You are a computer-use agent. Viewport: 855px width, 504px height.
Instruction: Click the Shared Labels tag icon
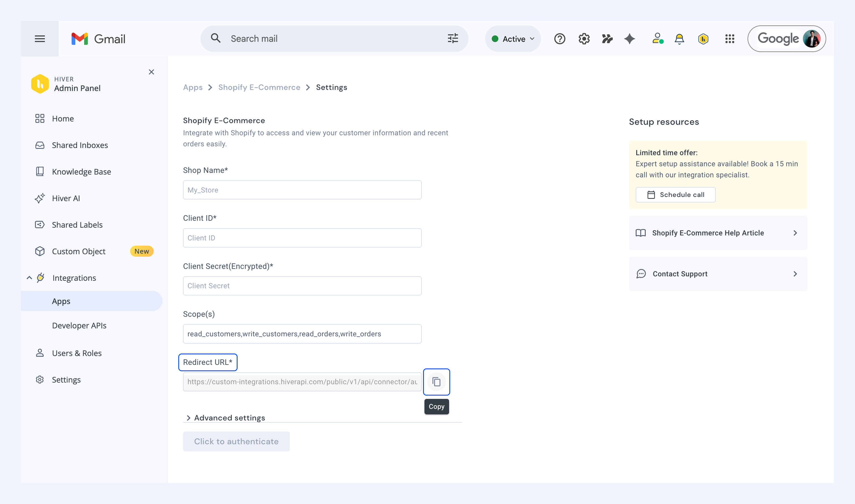[40, 225]
